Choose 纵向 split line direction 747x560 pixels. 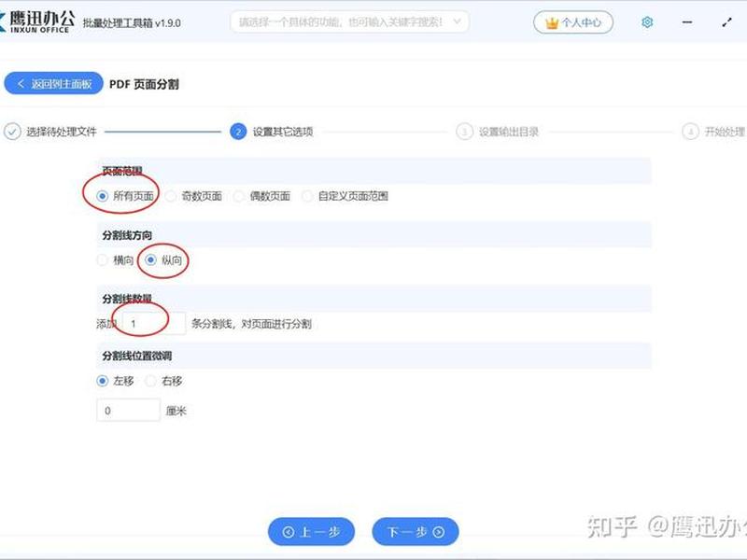point(150,260)
